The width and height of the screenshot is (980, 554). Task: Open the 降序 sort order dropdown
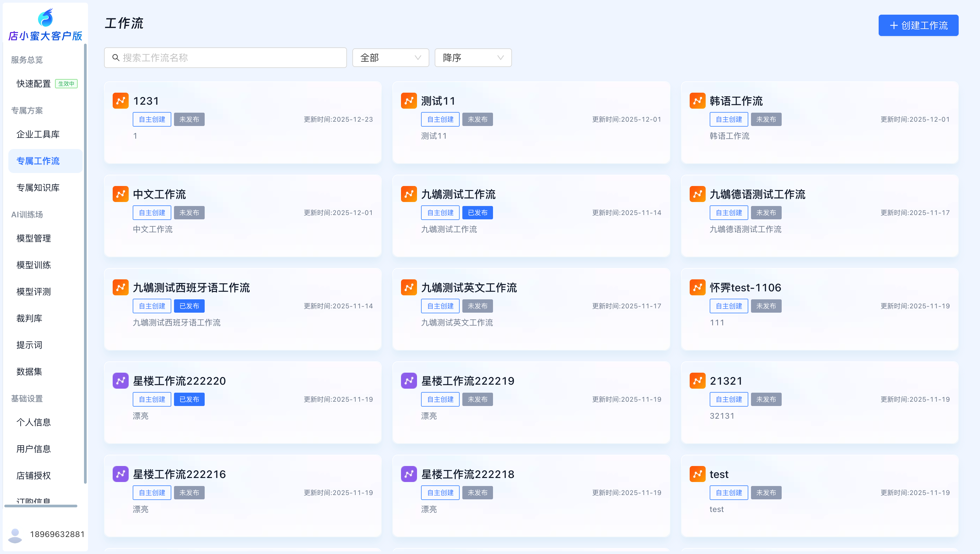(473, 58)
